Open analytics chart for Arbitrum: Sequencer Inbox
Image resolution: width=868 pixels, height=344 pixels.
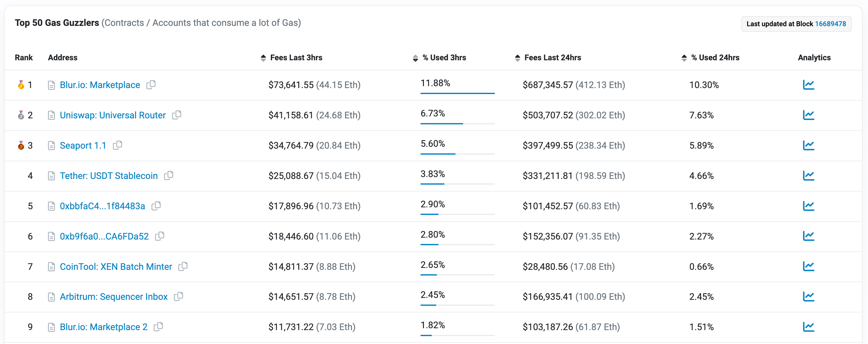pos(808,296)
